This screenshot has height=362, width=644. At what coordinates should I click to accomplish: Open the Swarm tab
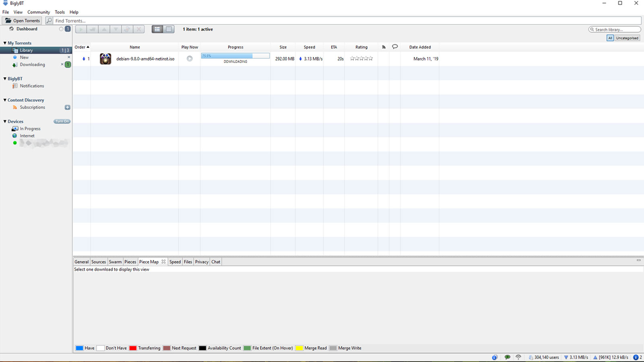pos(115,262)
